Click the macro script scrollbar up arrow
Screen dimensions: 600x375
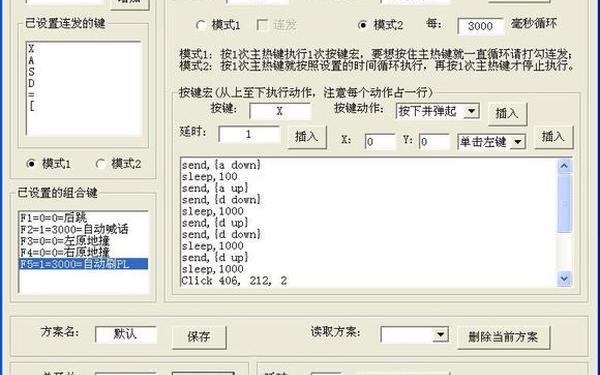(x=564, y=166)
